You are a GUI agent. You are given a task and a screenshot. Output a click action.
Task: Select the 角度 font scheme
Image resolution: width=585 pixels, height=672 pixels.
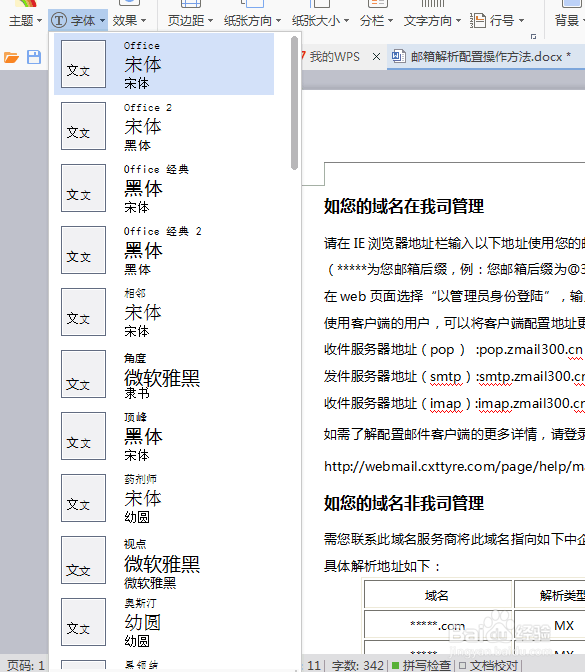coord(164,374)
